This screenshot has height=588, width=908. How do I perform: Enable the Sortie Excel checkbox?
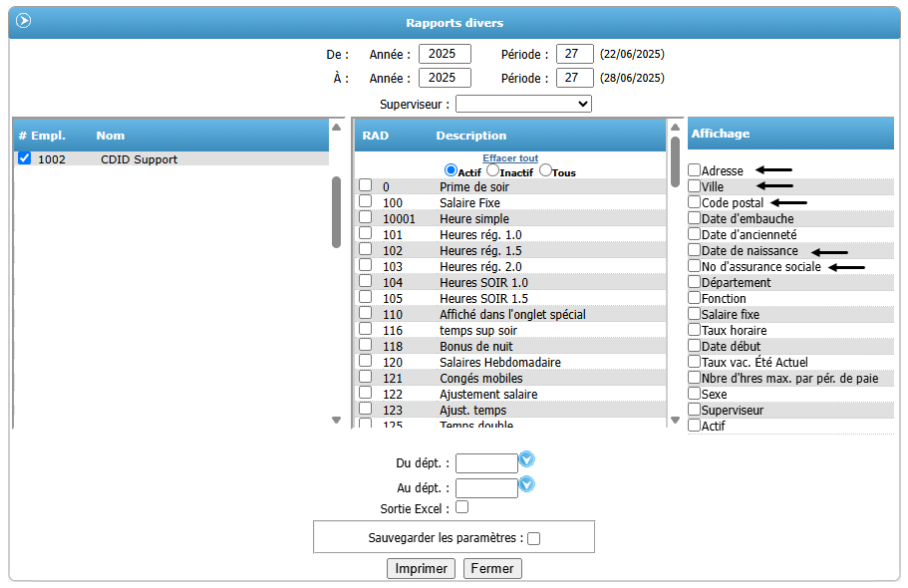(x=462, y=507)
